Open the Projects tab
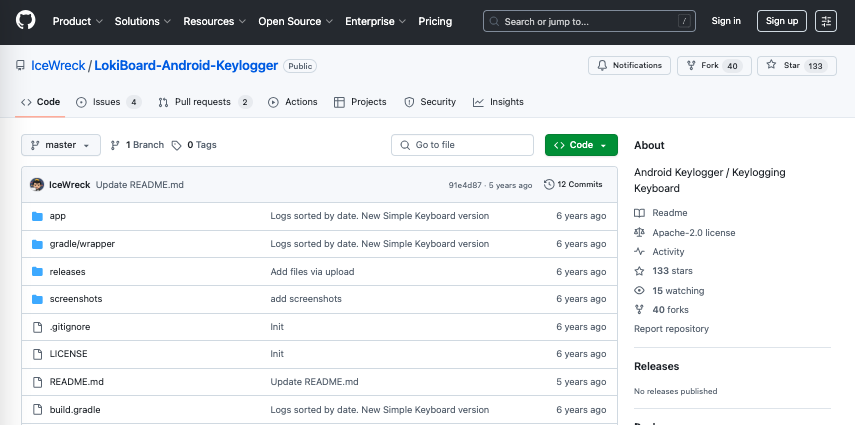The width and height of the screenshot is (855, 425). [360, 102]
